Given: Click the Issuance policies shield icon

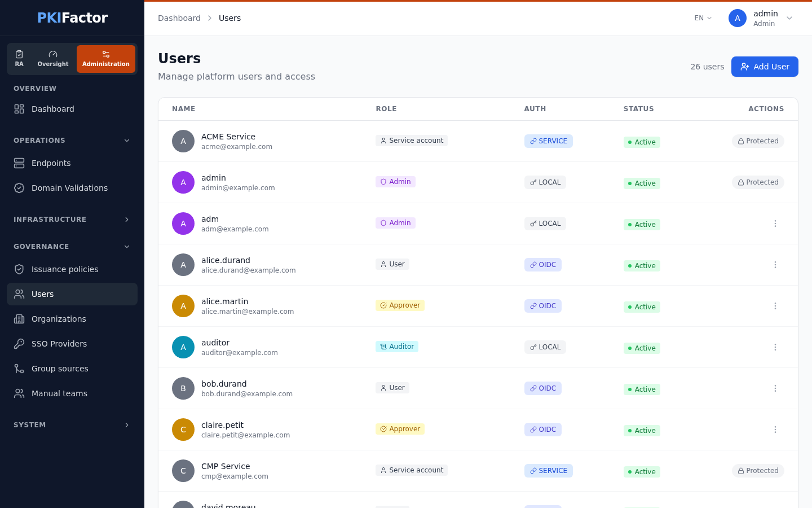Looking at the screenshot, I should tap(19, 269).
